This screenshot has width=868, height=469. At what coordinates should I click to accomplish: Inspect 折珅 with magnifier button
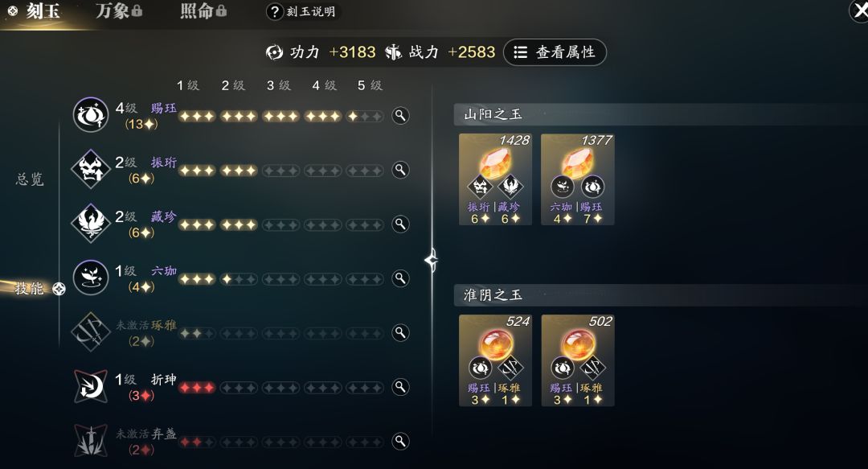[x=400, y=386]
